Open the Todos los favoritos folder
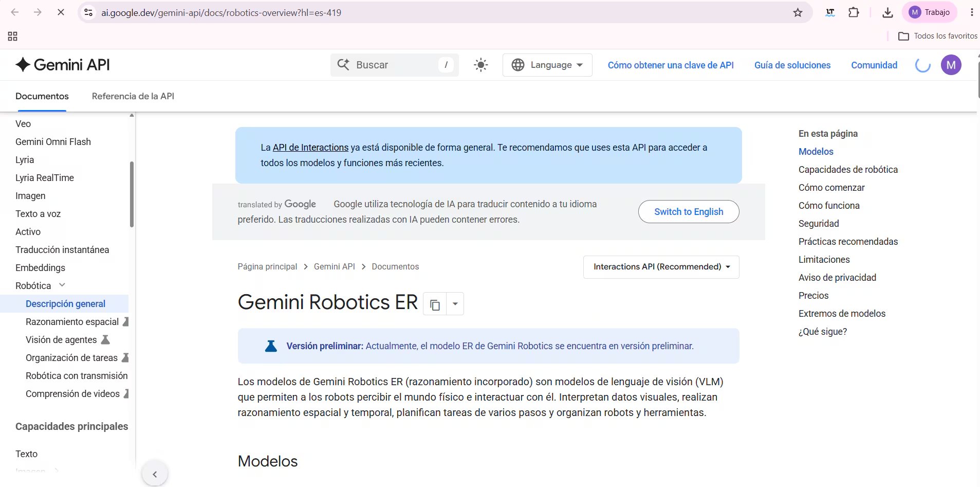The image size is (980, 487). tap(938, 36)
